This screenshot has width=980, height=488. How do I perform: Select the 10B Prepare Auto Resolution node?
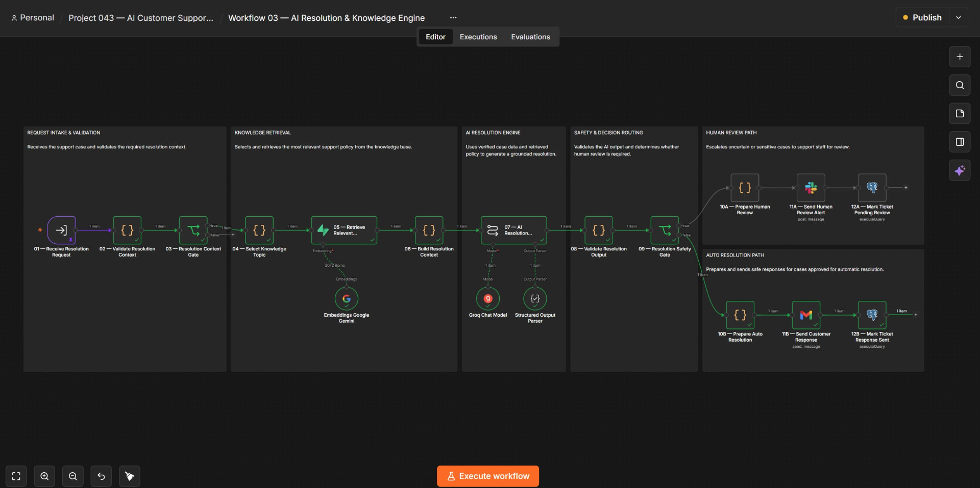tap(740, 315)
